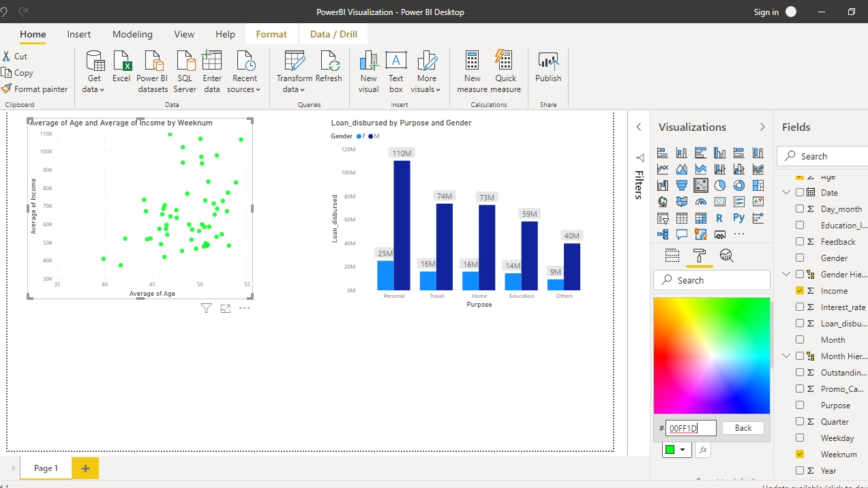Expand the Visualizations pane chevron
The height and width of the screenshot is (488, 868).
[x=762, y=127]
